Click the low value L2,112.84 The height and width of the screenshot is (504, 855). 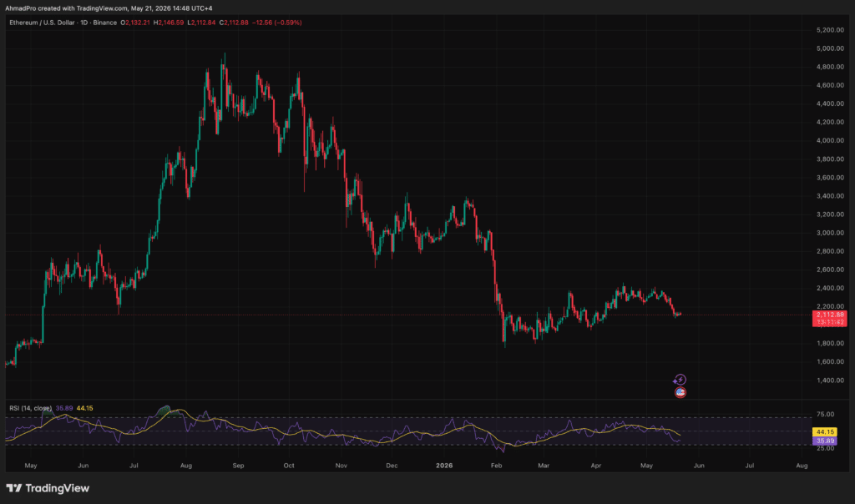point(201,23)
